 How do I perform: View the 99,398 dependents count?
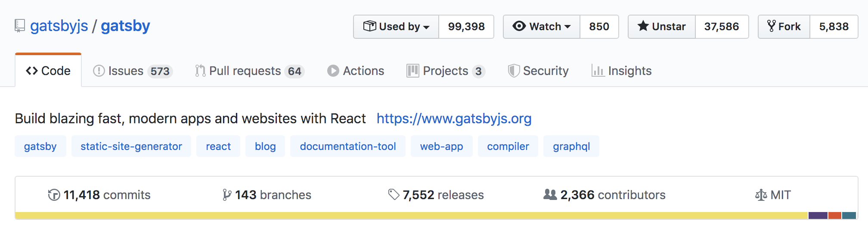[466, 27]
